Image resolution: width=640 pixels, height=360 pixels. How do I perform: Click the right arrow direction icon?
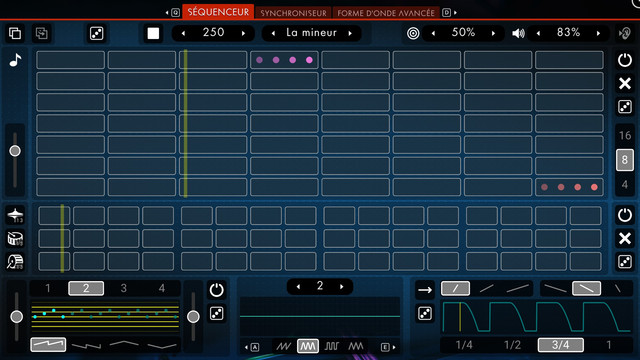425,290
